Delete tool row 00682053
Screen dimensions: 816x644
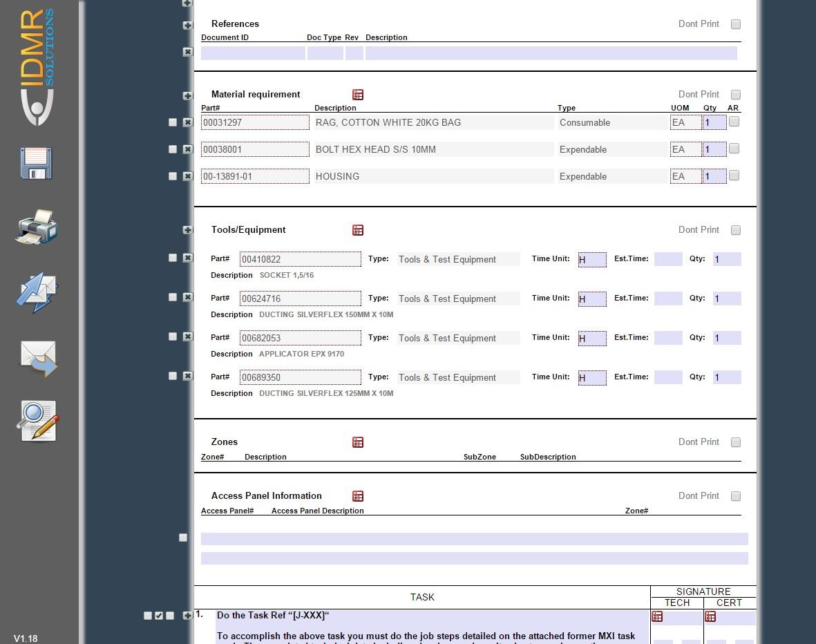pos(188,337)
